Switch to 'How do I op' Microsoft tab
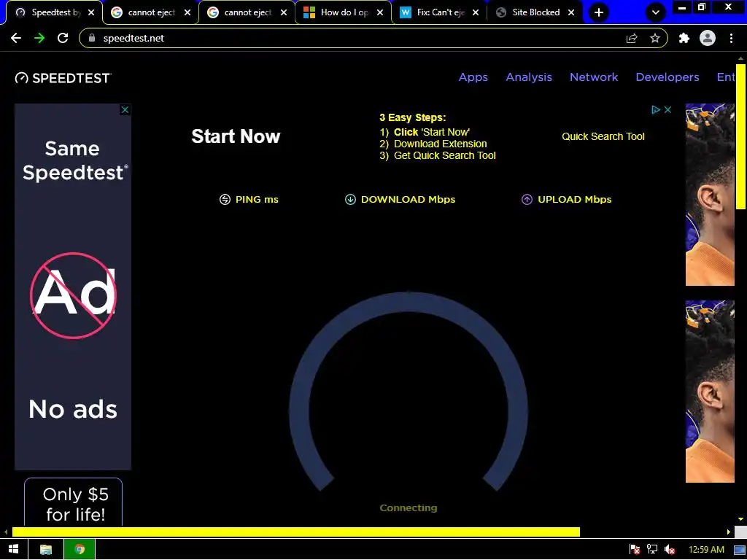This screenshot has height=560, width=747. pos(344,12)
